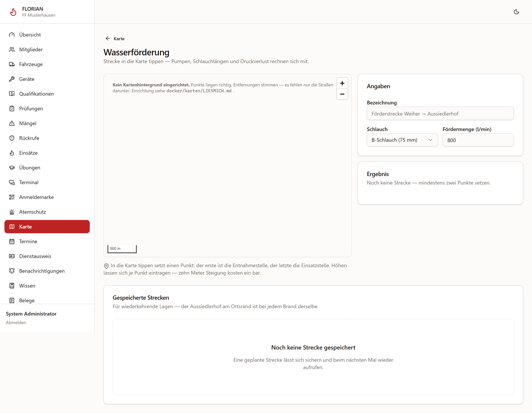Expand hose type chevron beside B-Schlauch
The image size is (532, 413).
430,140
